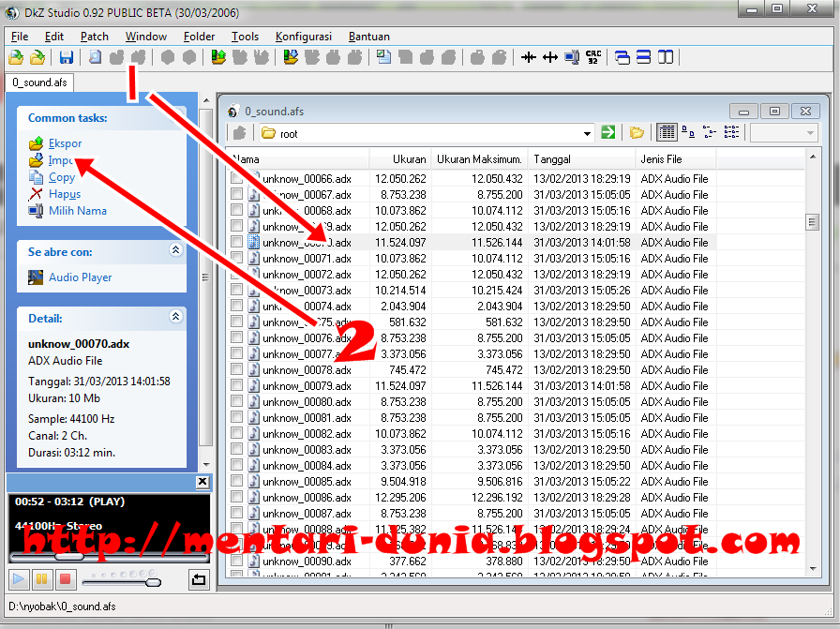Click the play button in audio player
The width and height of the screenshot is (840, 629).
click(x=18, y=579)
